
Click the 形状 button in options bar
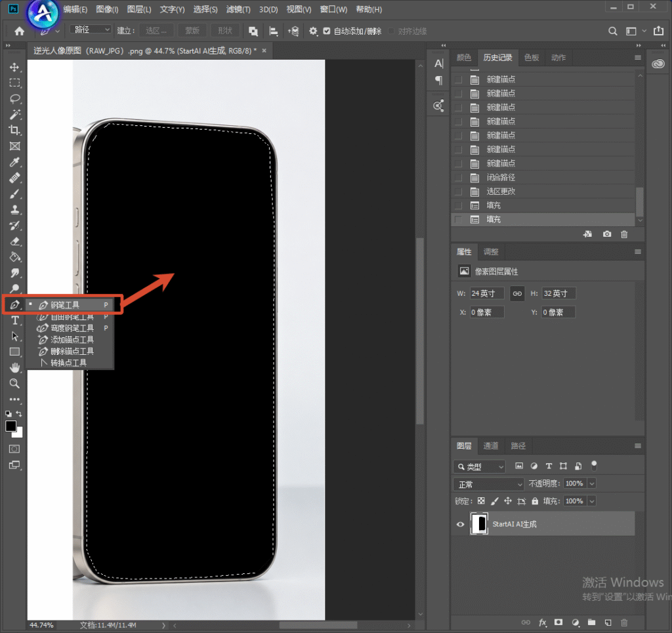[x=225, y=30]
